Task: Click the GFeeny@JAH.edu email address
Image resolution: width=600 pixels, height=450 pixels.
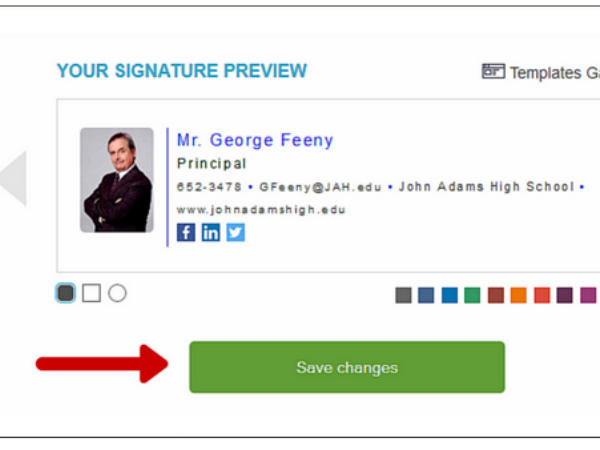Action: click(x=322, y=187)
